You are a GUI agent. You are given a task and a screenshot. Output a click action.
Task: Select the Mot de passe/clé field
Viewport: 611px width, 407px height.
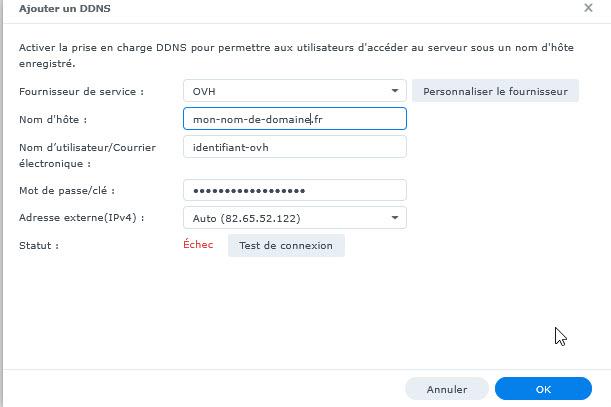(x=295, y=190)
